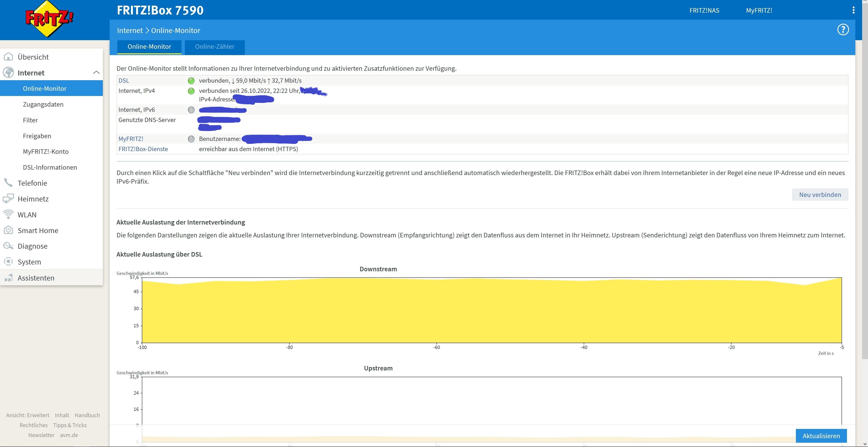Switch to the Online-Monitor tab

click(149, 47)
